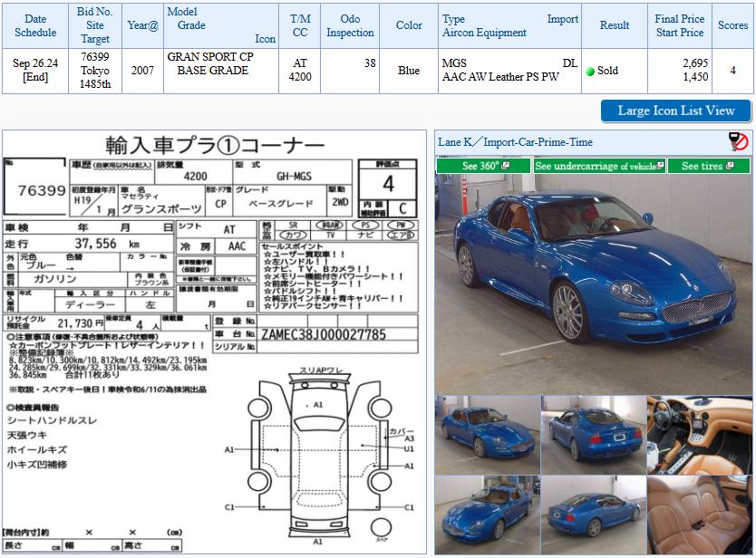Viewport: 756px width, 558px height.
Task: Open the dashboard interior thumbnail
Action: pyautogui.click(x=700, y=435)
